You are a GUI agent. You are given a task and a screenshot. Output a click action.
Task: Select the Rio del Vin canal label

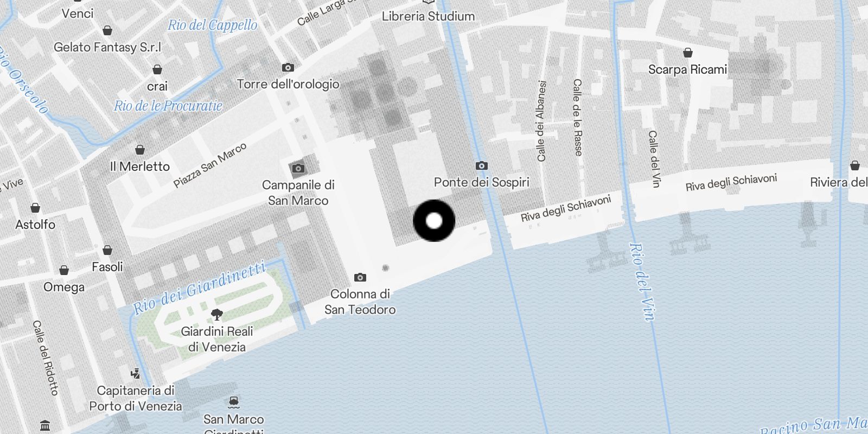(x=642, y=282)
